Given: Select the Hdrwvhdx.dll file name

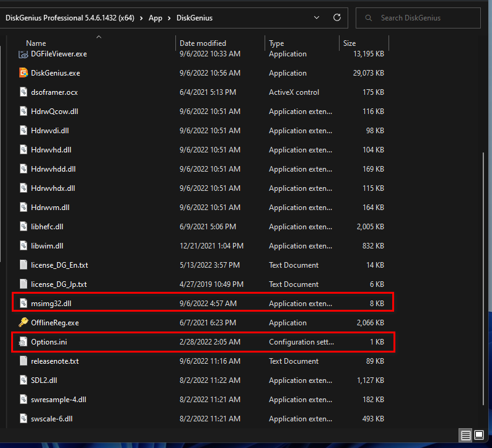Looking at the screenshot, I should (53, 188).
